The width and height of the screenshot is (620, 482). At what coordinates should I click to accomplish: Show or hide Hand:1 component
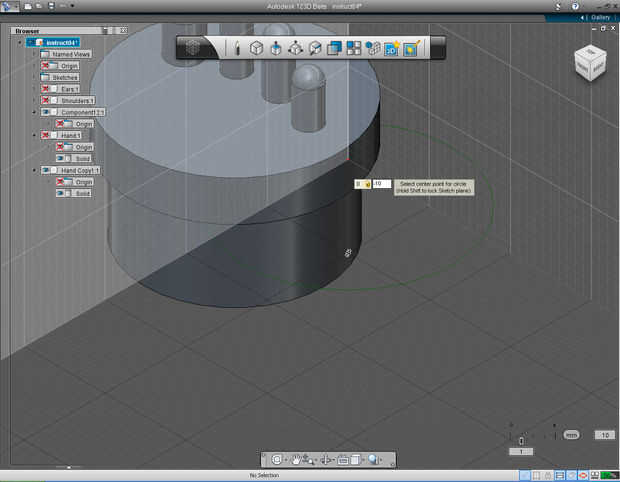(46, 135)
